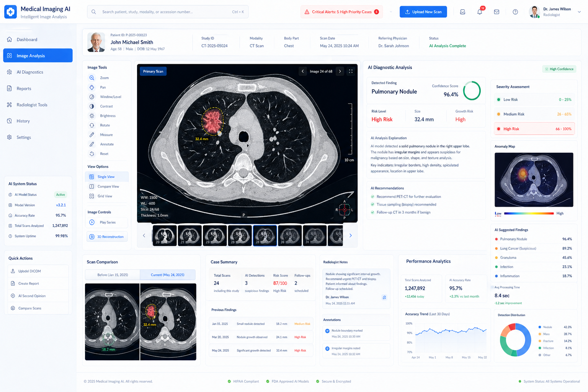The width and height of the screenshot is (588, 392).
Task: Open the Anomaly Map heatmap image
Action: coord(534,180)
